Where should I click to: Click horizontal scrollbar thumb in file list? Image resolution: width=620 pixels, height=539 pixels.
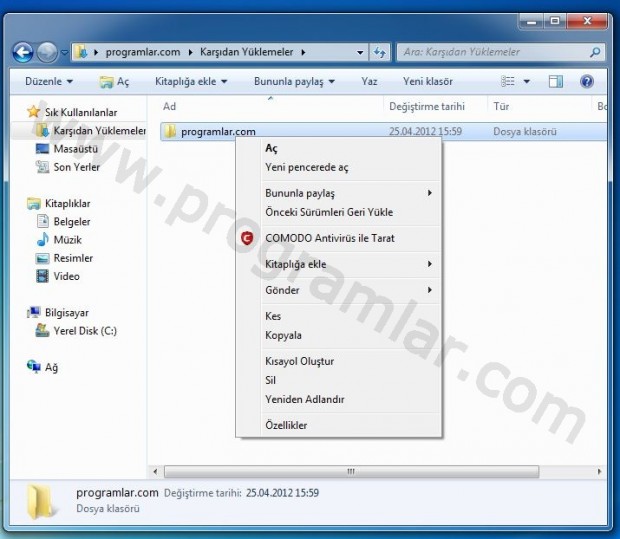point(351,471)
